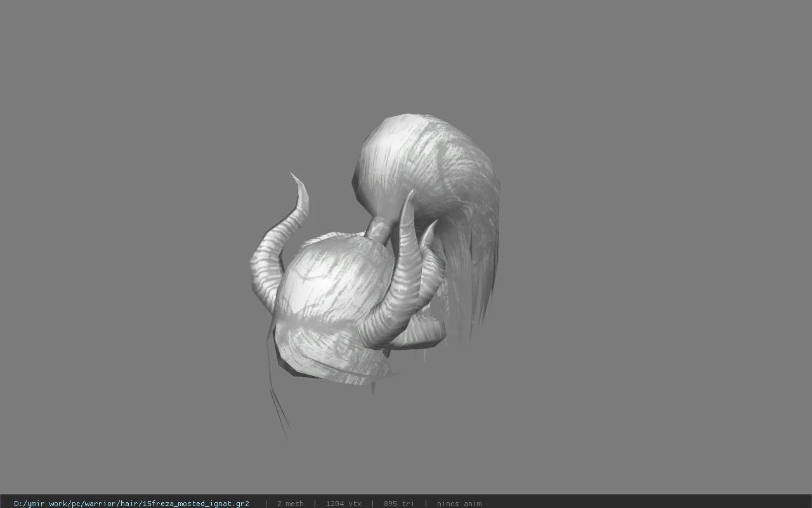Click the narrow ponytail base connector
The width and height of the screenshot is (812, 508).
[381, 230]
